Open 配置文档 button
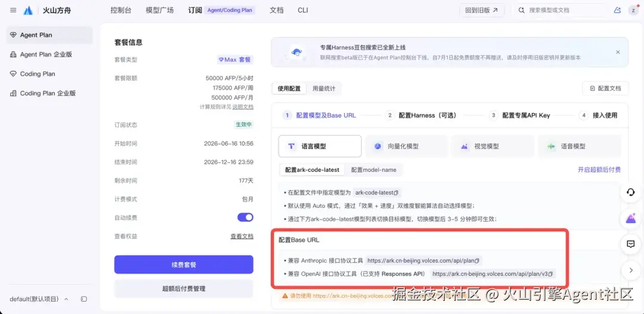644x314 pixels. point(605,88)
